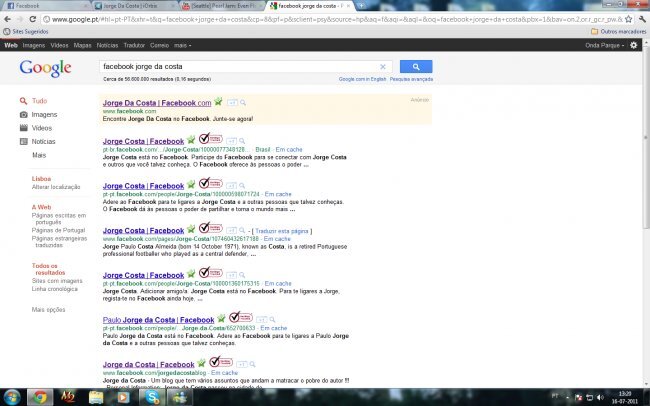Click the Google logo
This screenshot has width=650, height=406.
coord(45,68)
